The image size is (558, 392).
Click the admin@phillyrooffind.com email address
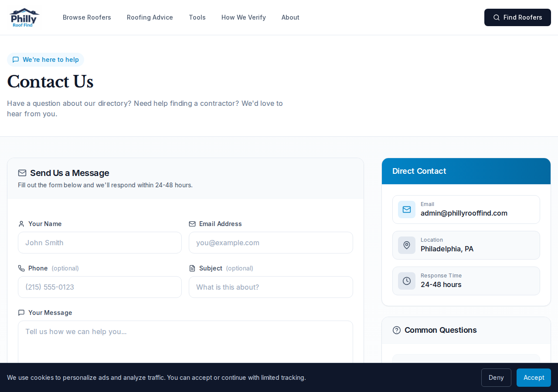pyautogui.click(x=464, y=213)
